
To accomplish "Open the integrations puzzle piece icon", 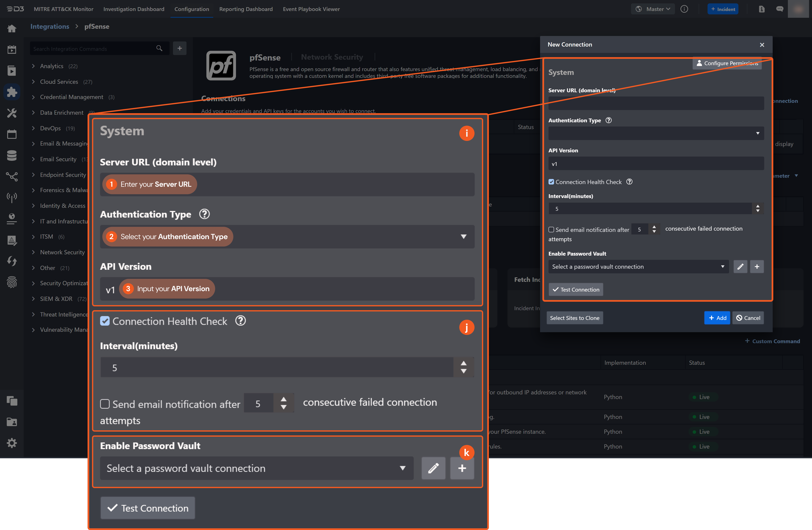I will [12, 92].
